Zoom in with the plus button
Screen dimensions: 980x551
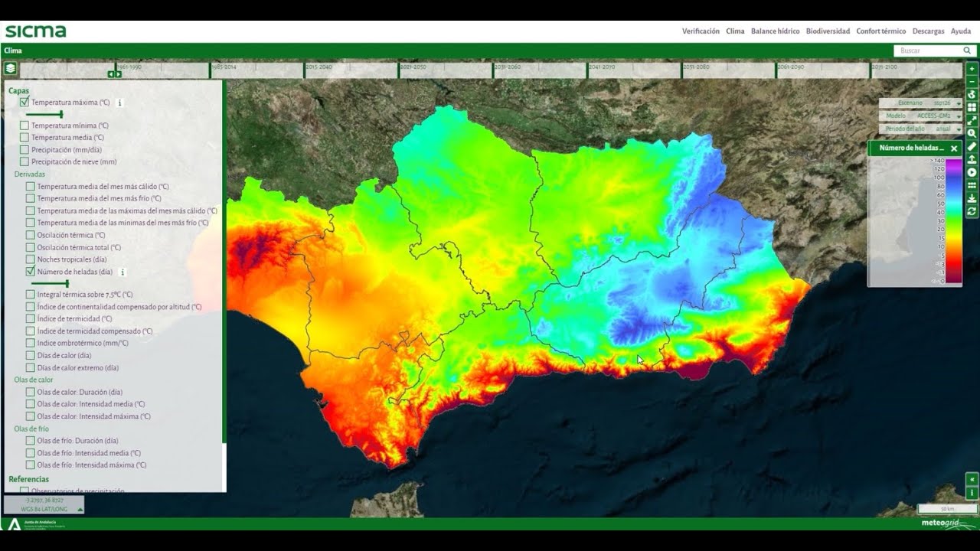(972, 68)
